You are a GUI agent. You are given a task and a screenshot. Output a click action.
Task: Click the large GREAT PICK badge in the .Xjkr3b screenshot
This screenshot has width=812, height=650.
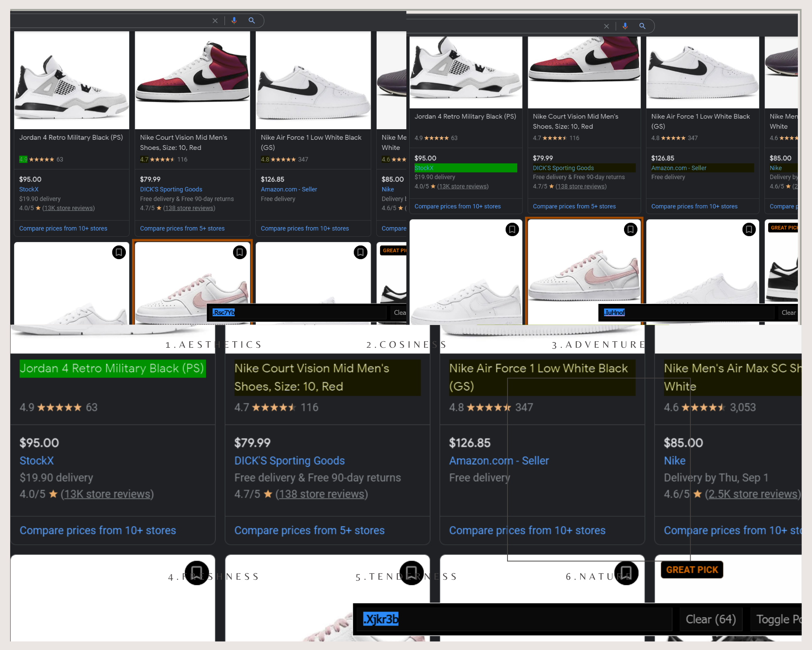pyautogui.click(x=692, y=570)
